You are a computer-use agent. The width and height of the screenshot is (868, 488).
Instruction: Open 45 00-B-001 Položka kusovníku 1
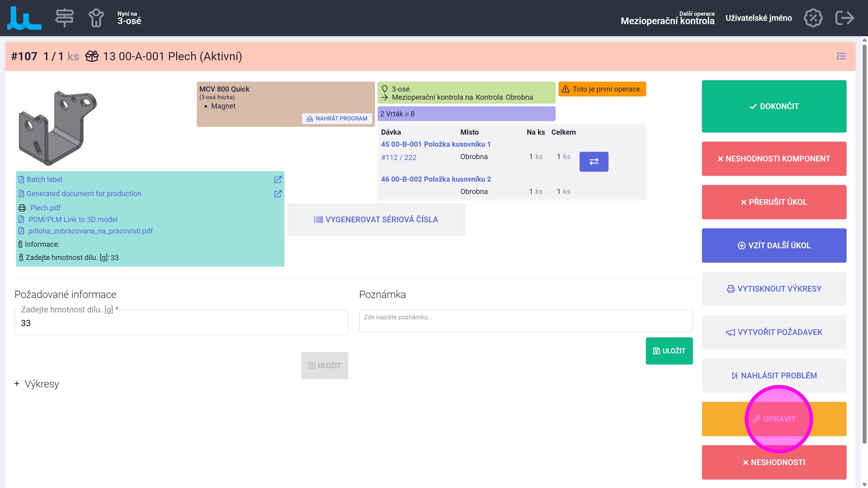coord(436,144)
